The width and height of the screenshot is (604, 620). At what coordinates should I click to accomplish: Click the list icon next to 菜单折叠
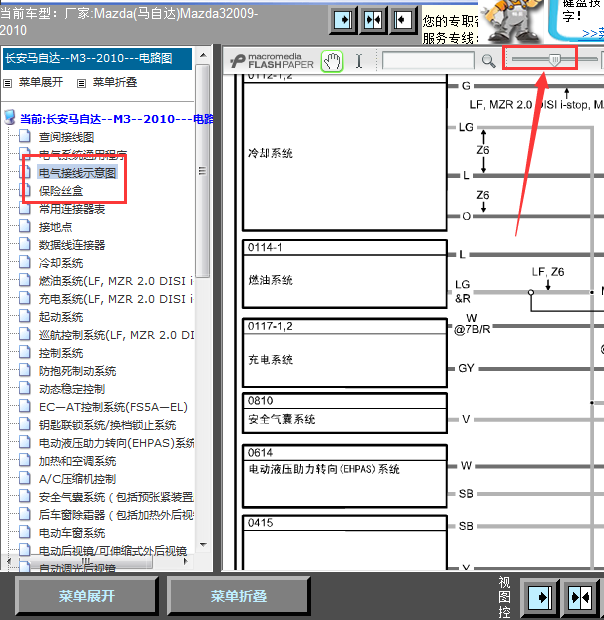pos(81,83)
